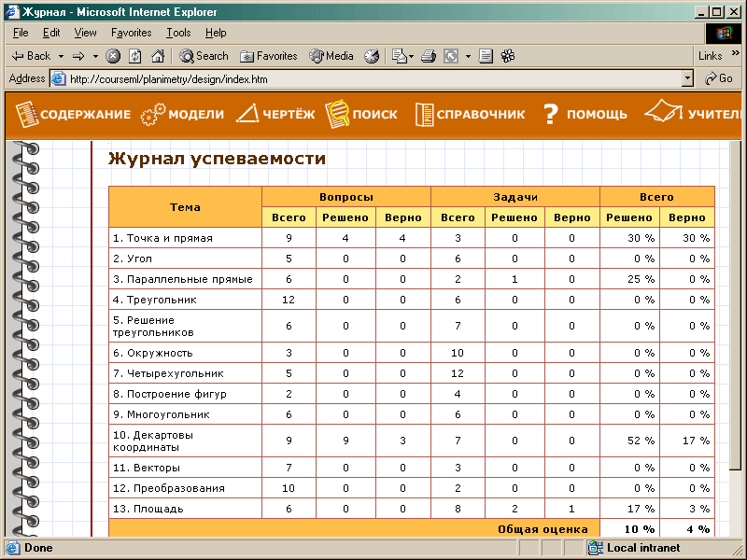The width and height of the screenshot is (747, 560).
Task: Select row 12. Преобразования
Action: pos(412,487)
